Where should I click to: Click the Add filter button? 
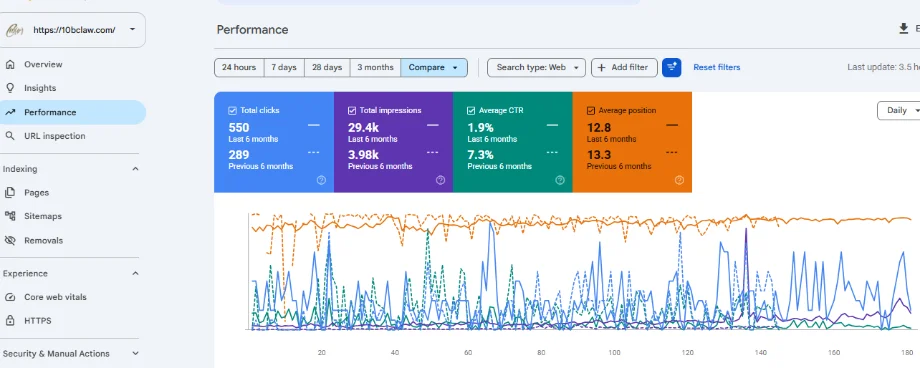[x=623, y=67]
